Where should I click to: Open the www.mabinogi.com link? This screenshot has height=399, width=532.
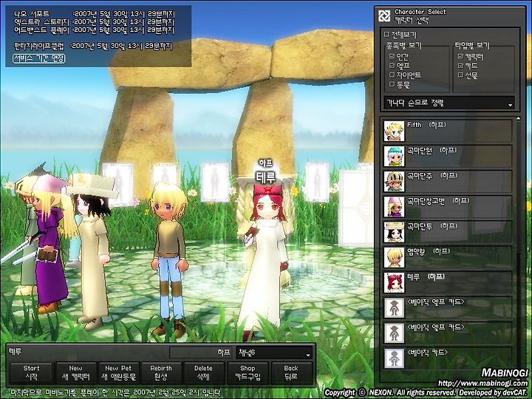click(482, 383)
